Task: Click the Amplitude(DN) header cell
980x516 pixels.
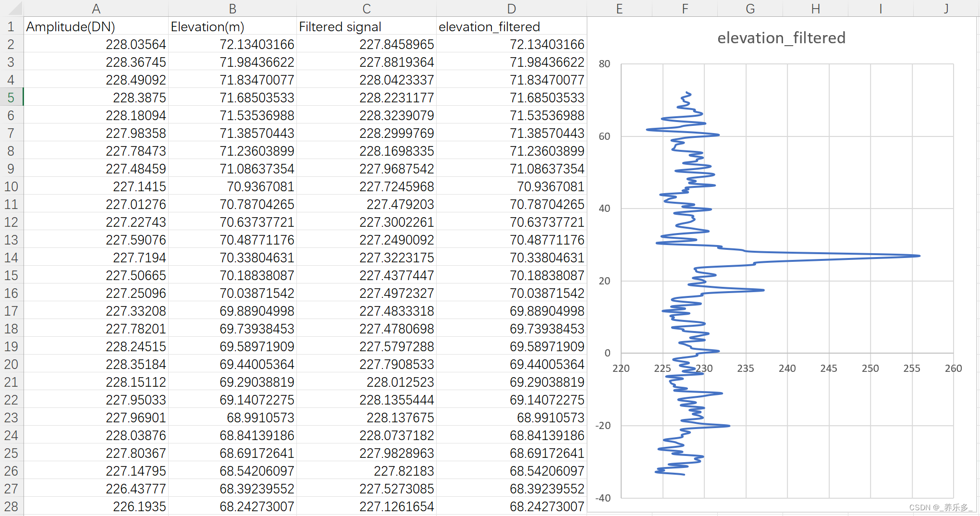Action: [96, 26]
